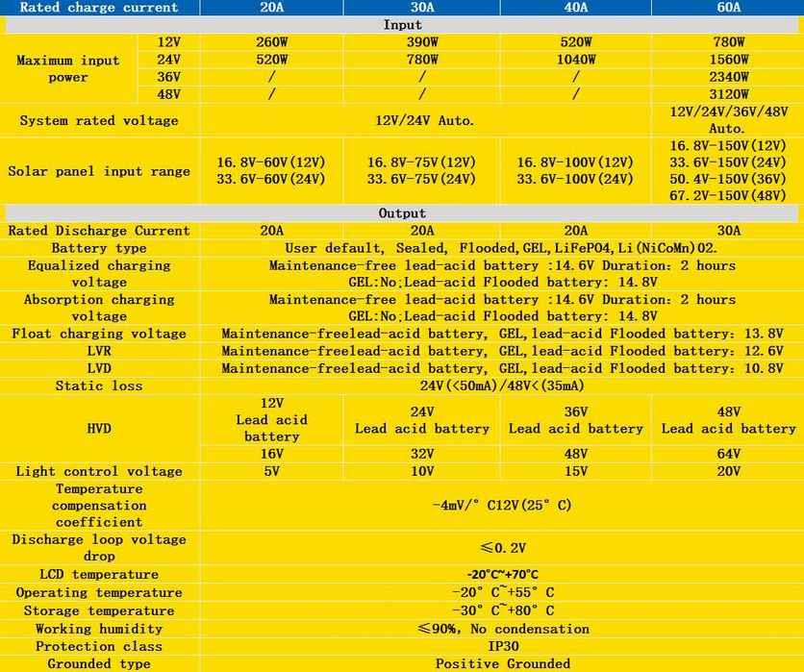Click the 'Absorption charging voltage' label
Image resolution: width=804 pixels, height=672 pixels.
[x=99, y=308]
